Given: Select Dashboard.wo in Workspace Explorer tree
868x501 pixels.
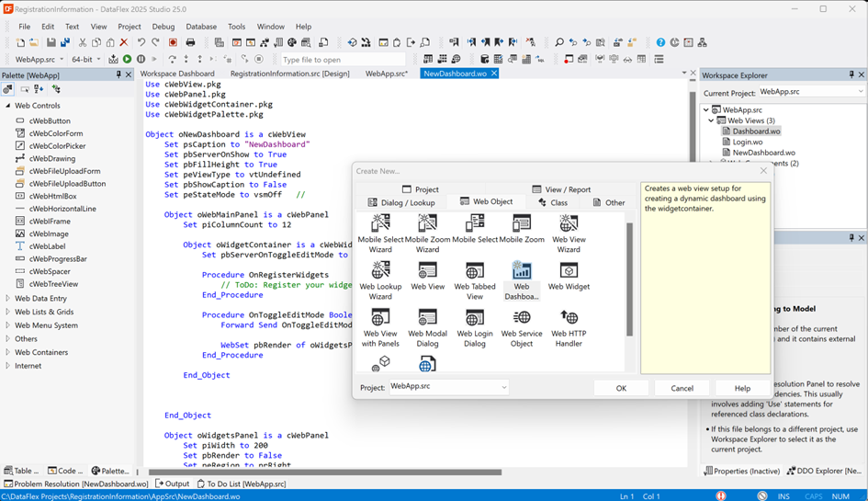Looking at the screenshot, I should click(x=756, y=131).
